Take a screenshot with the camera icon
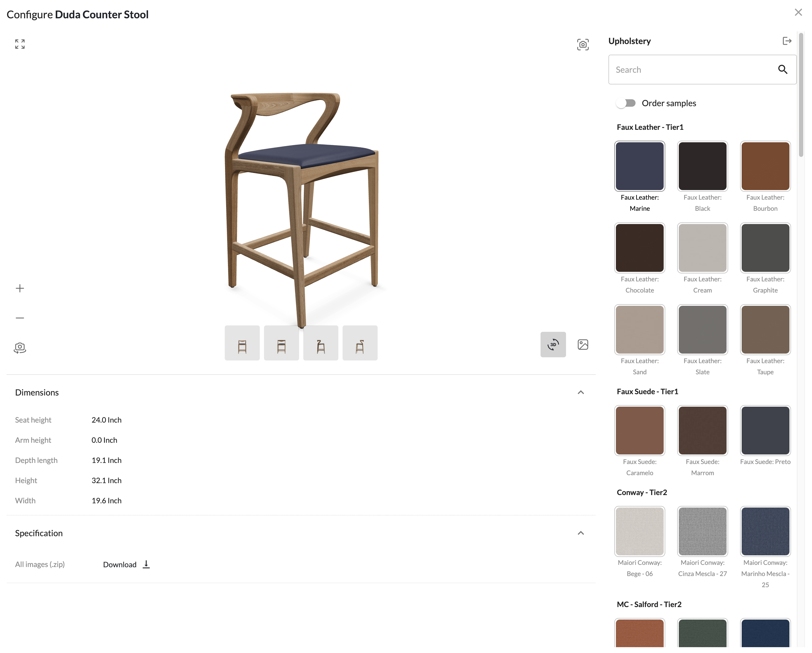This screenshot has height=653, width=812. 583,45
